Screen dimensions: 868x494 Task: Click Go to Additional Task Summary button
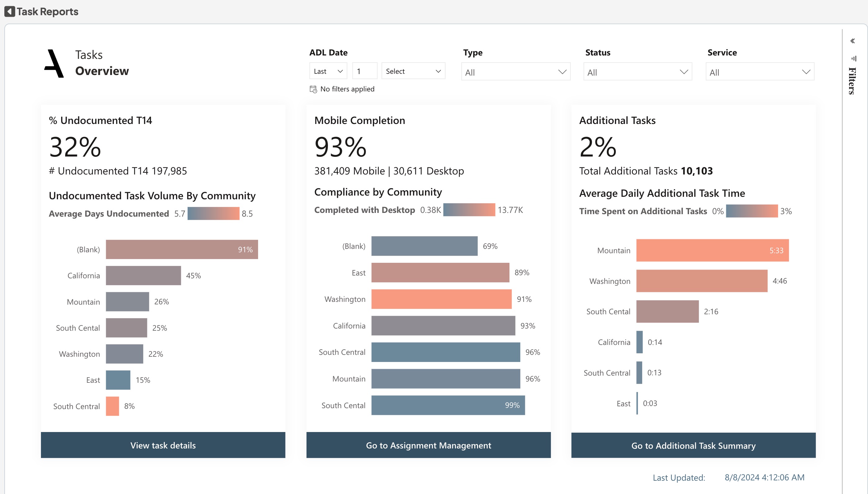pos(693,445)
